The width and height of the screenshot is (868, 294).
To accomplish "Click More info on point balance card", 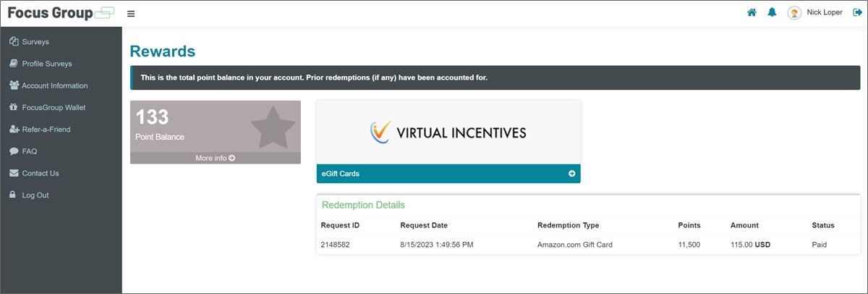I will (216, 158).
